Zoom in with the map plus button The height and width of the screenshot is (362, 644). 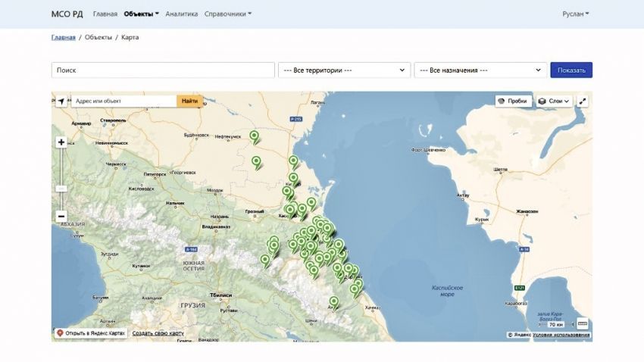[61, 142]
